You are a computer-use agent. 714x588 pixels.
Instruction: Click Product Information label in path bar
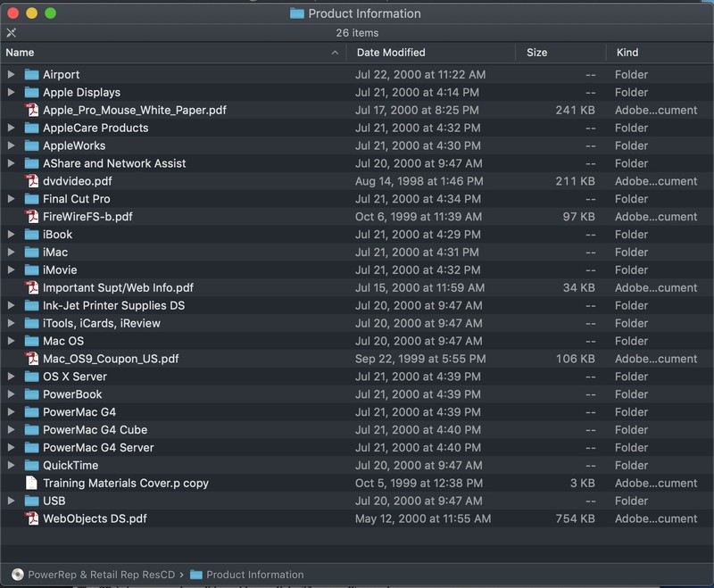(x=254, y=575)
